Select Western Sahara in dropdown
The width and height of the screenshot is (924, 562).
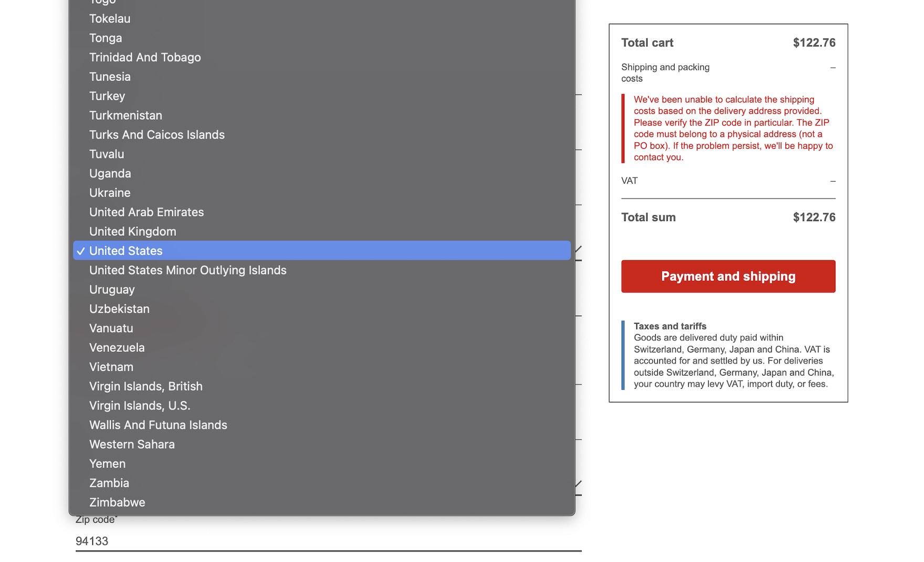132,445
